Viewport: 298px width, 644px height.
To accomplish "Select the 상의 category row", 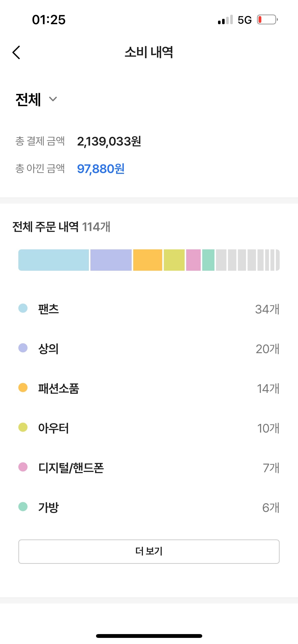I will click(149, 349).
